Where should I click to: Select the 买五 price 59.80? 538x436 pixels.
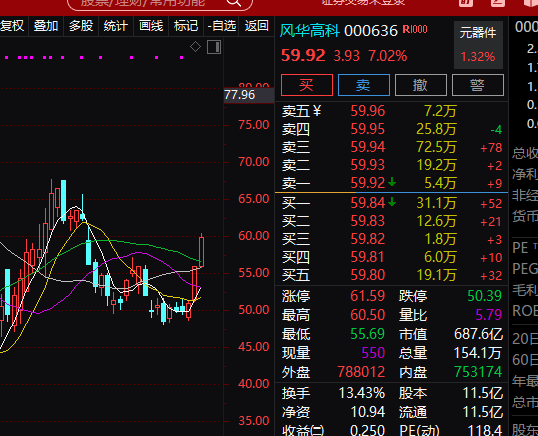click(368, 275)
